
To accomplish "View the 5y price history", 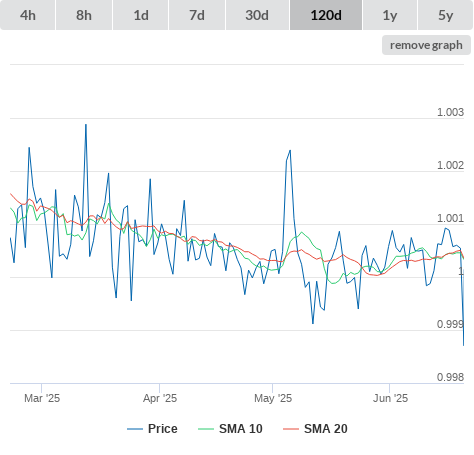I will click(x=446, y=15).
